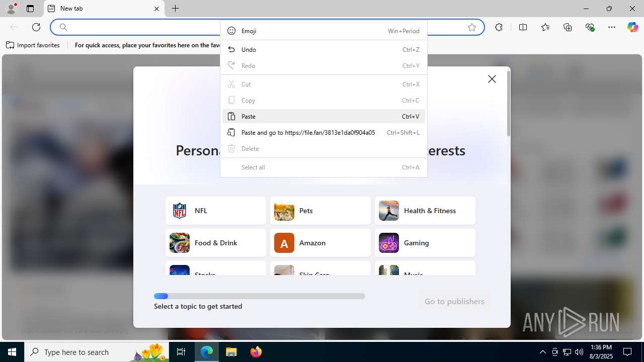Open Copilot sidebar icon

pyautogui.click(x=632, y=27)
